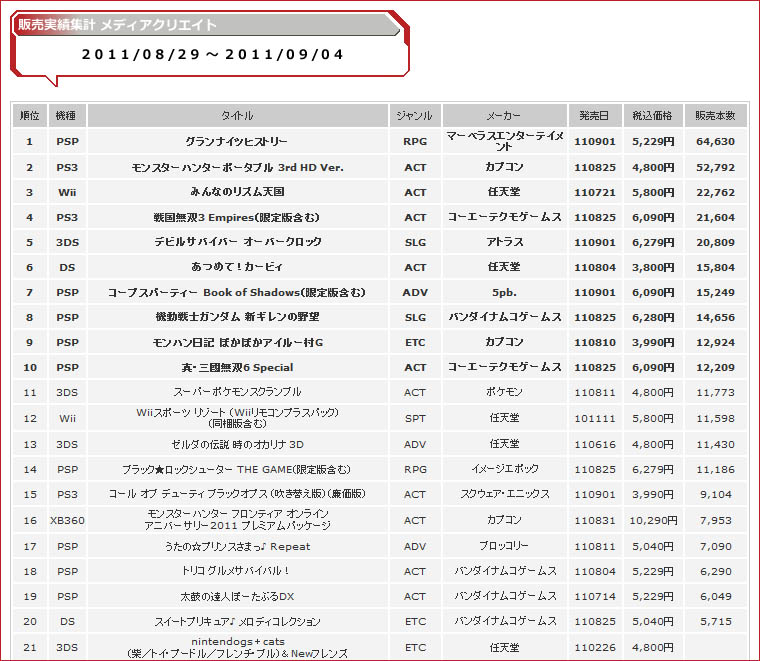Click price 10,290円
The width and height of the screenshot is (760, 661).
(653, 520)
